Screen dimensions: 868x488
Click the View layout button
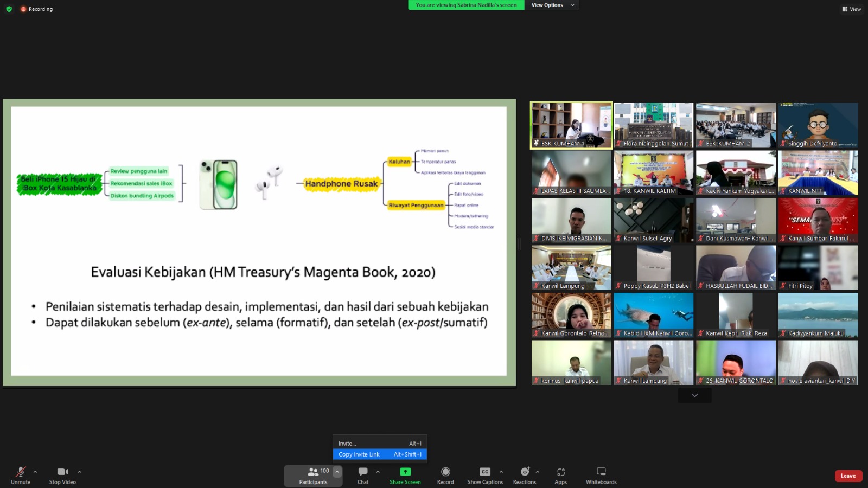click(852, 9)
